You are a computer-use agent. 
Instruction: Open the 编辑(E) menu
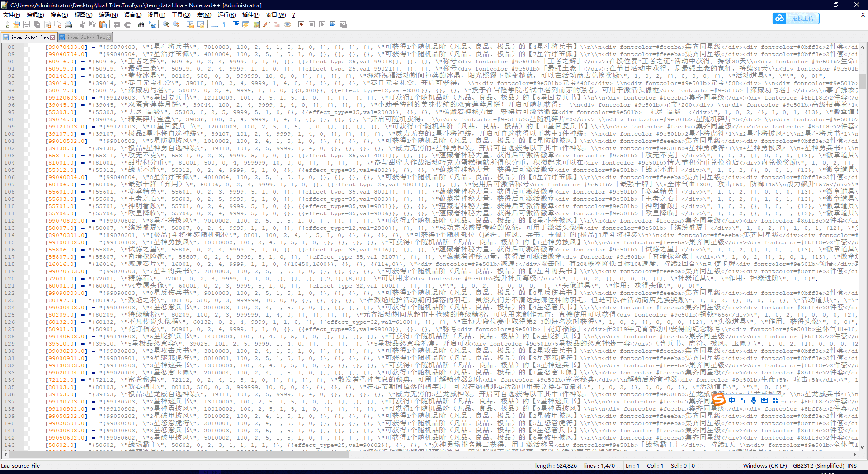tap(35, 15)
